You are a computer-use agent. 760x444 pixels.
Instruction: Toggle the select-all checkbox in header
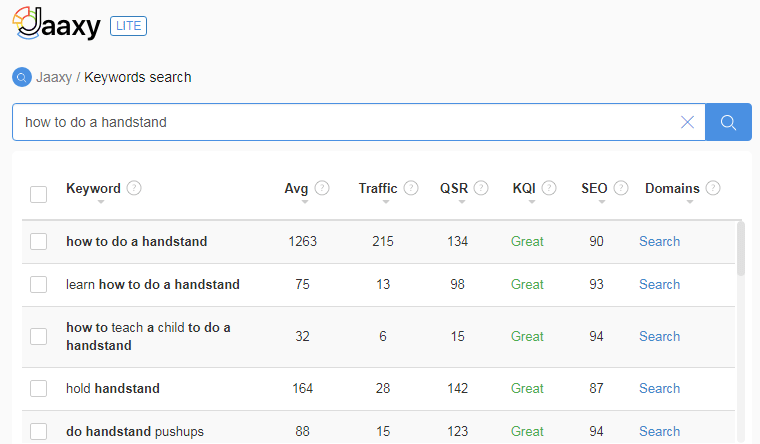click(x=38, y=193)
